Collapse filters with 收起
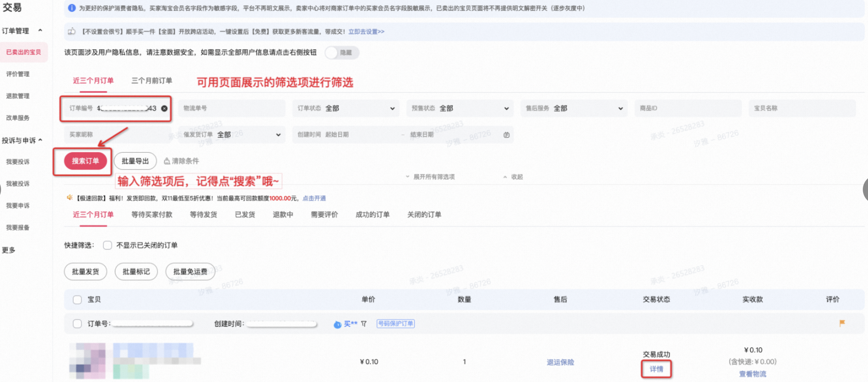 tap(513, 177)
